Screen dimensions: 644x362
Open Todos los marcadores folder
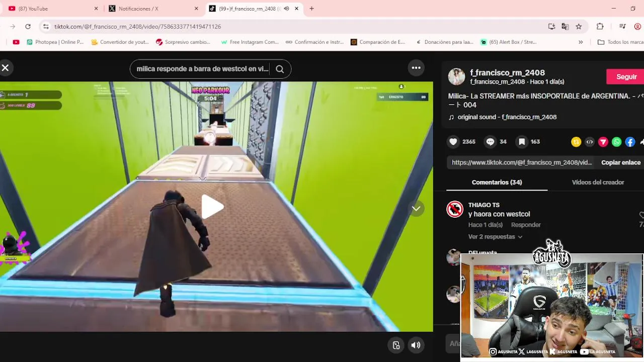(x=620, y=42)
